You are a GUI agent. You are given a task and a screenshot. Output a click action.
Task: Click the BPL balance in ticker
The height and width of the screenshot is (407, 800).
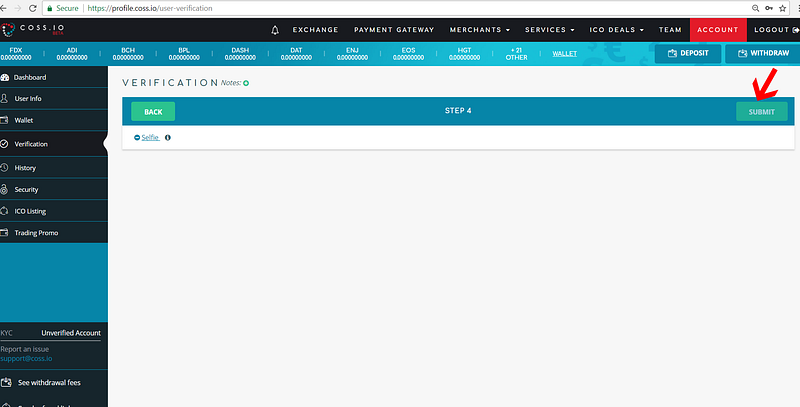click(184, 54)
